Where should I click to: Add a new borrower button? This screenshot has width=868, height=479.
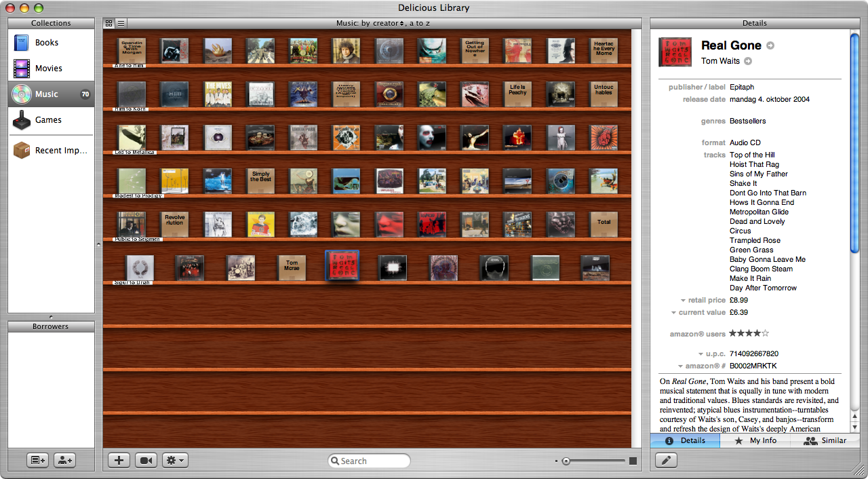pos(64,460)
